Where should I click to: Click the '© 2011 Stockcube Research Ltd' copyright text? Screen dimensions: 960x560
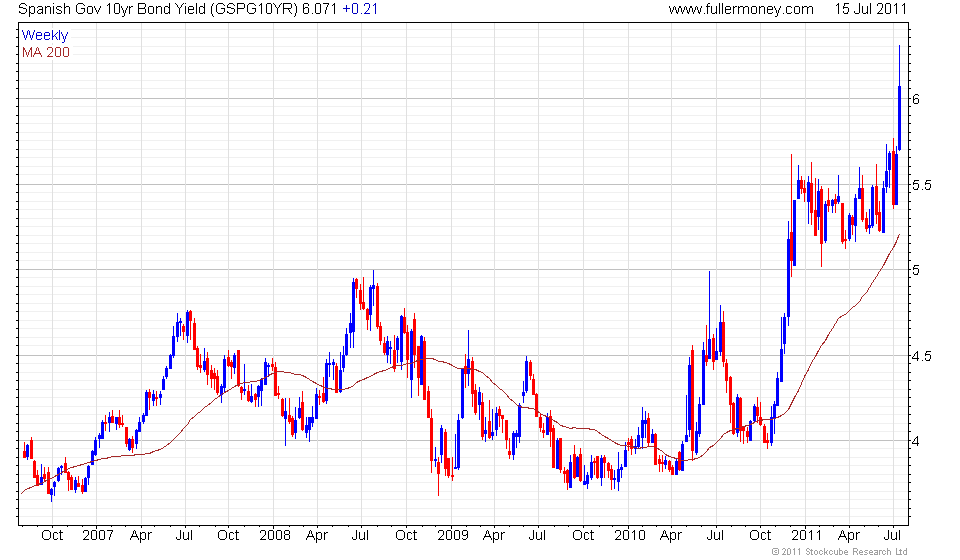tap(839, 552)
